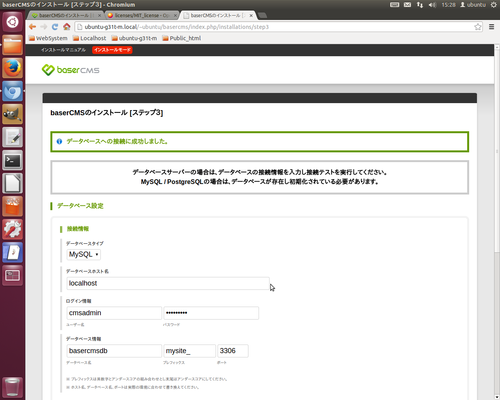This screenshot has height=400, width=500.
Task: Focus the basercmsdb database name field
Action: pyautogui.click(x=114, y=351)
